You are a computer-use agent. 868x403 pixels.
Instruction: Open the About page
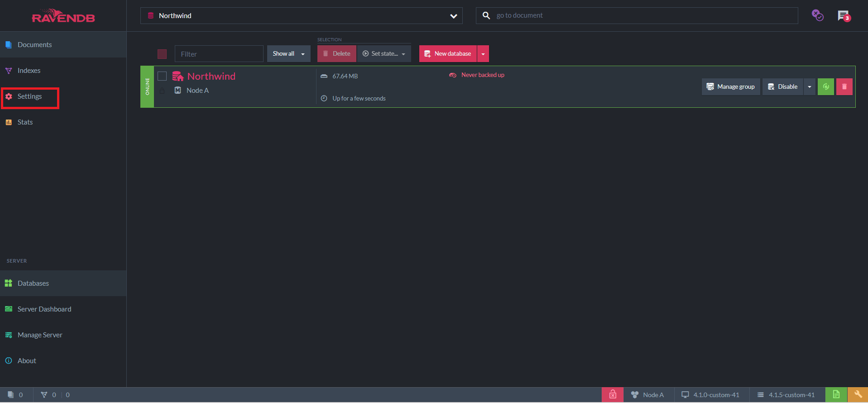63,360
